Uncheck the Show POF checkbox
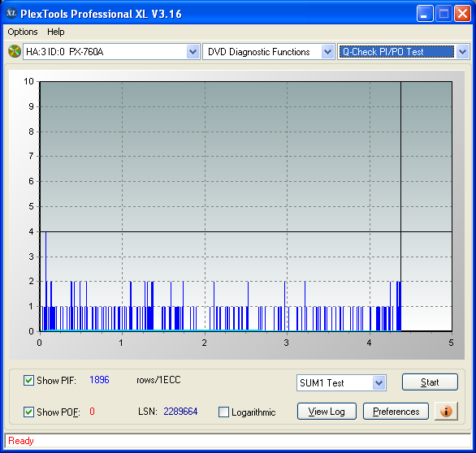Screen dimensions: 476x453 click(28, 412)
